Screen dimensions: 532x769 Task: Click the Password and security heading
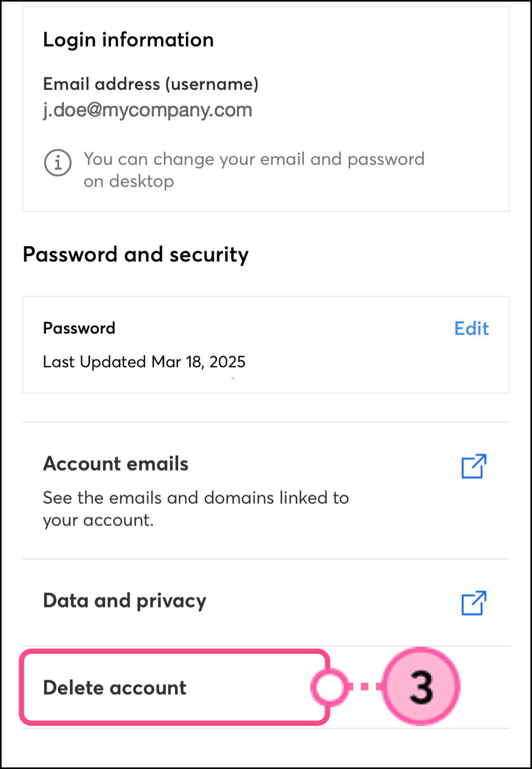(x=135, y=255)
